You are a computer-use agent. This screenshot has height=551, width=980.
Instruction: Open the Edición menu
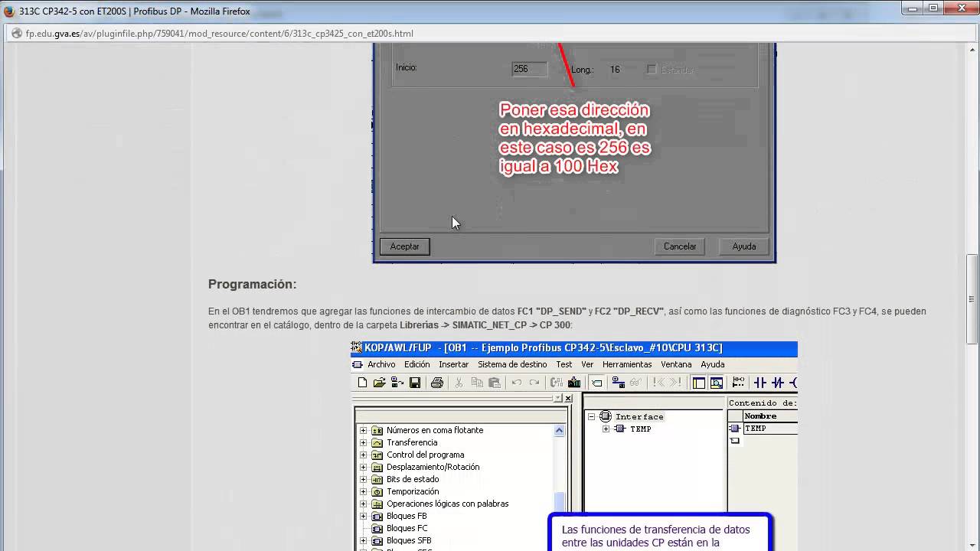417,364
